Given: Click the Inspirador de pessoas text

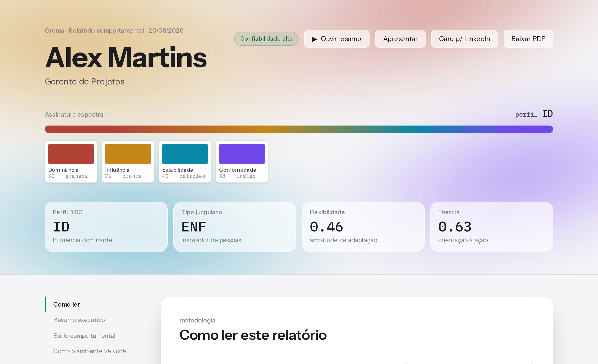Looking at the screenshot, I should (x=211, y=240).
